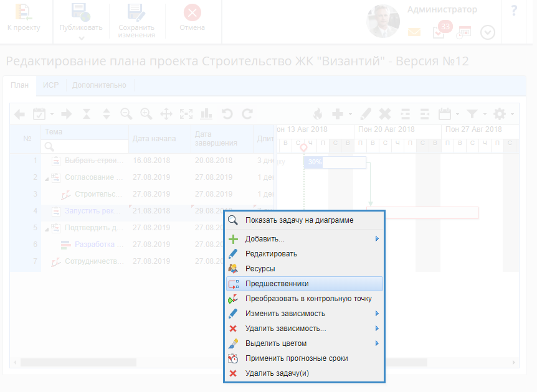Click the task table horizontal scrollbar

[78, 362]
